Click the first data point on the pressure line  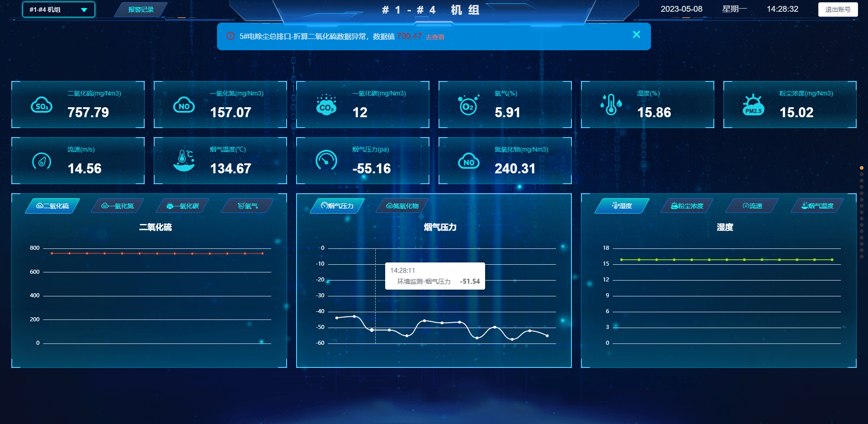tap(337, 318)
